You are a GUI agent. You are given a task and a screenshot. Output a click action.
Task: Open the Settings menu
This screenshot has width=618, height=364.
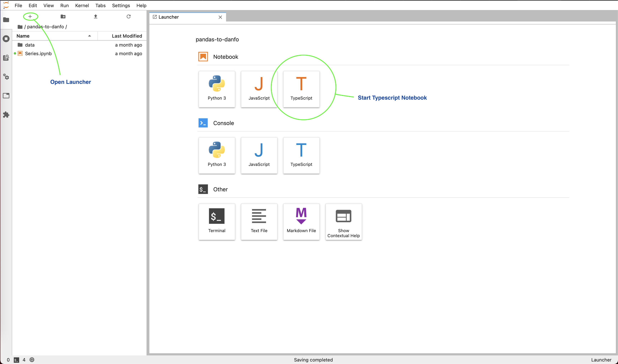tap(121, 5)
